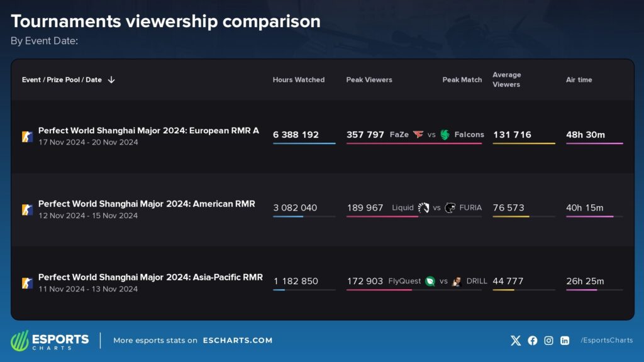Click the date range 12 Nov 2024 - 15 Nov 2024
Viewport: 644px width, 362px height.
88,216
